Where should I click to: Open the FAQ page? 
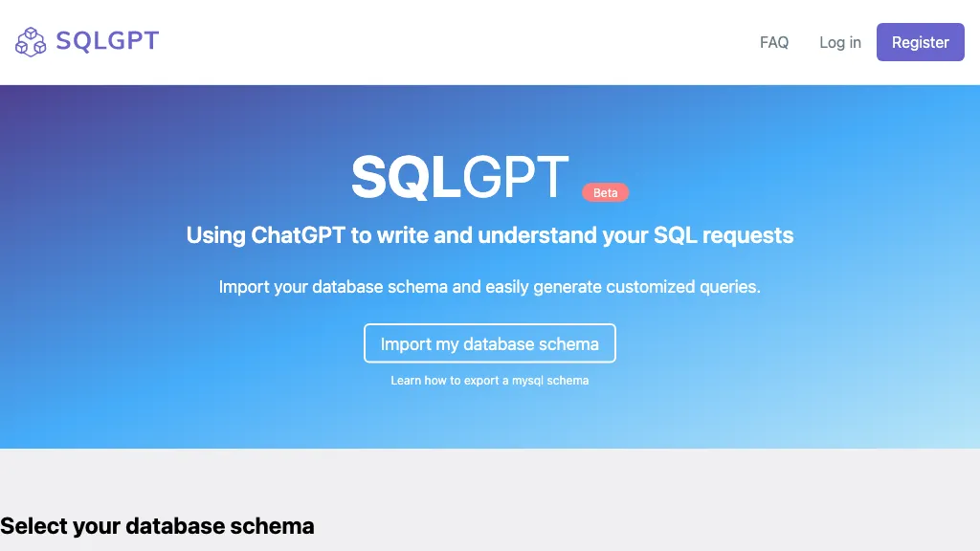pyautogui.click(x=774, y=42)
